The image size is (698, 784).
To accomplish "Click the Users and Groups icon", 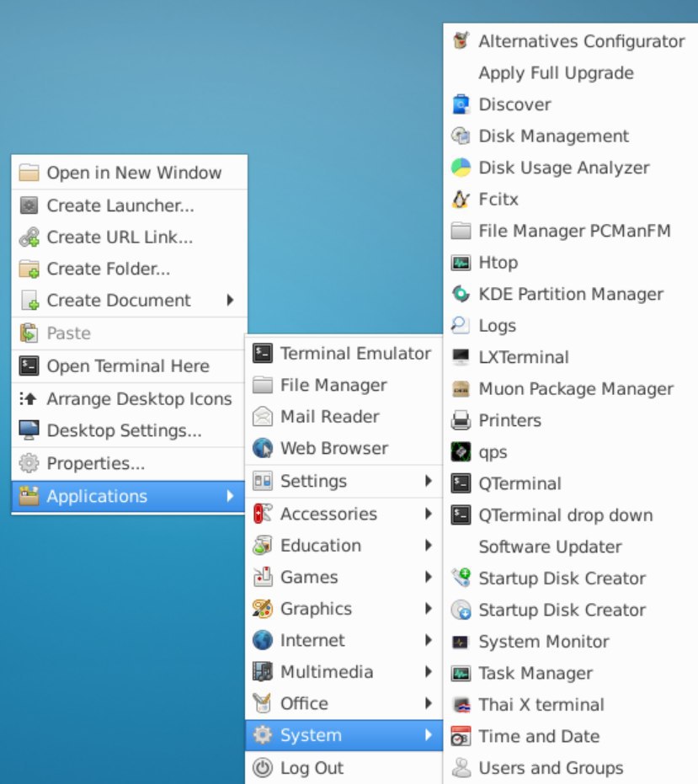I will point(461,768).
